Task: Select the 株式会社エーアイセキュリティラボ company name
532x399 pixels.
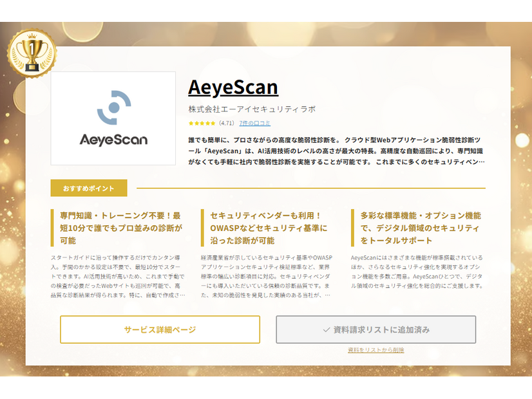Action: (250, 107)
